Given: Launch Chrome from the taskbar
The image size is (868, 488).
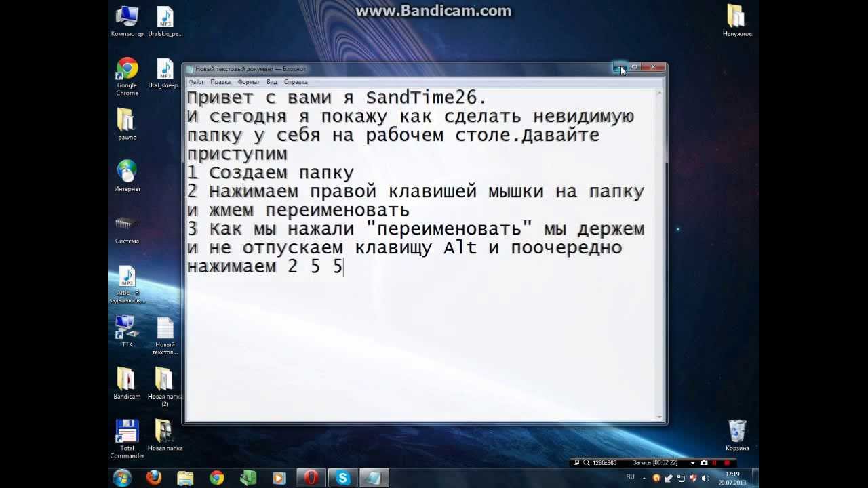Looking at the screenshot, I should point(216,478).
